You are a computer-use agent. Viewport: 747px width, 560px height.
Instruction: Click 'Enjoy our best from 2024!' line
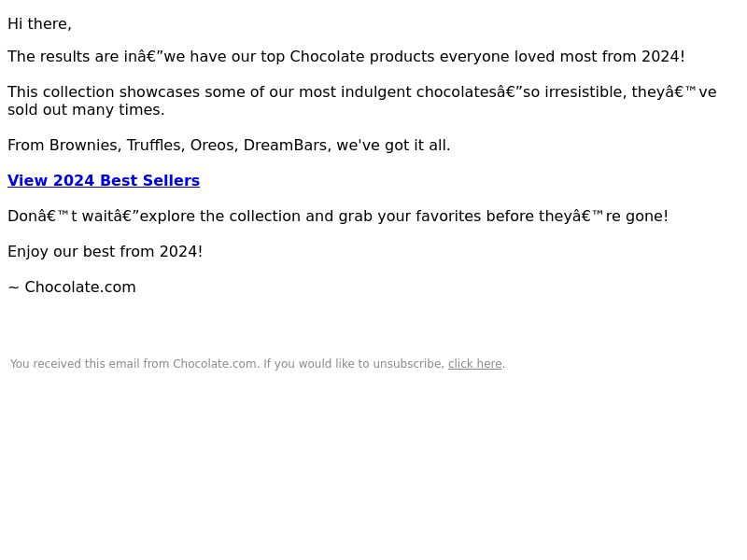(106, 251)
